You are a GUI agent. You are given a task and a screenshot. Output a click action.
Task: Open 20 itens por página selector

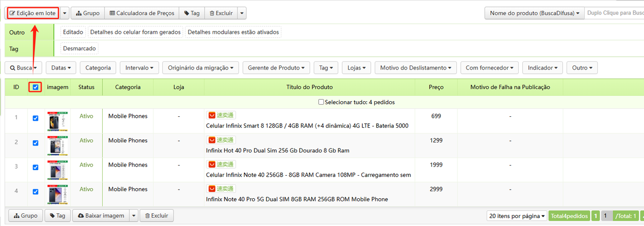pos(517,216)
